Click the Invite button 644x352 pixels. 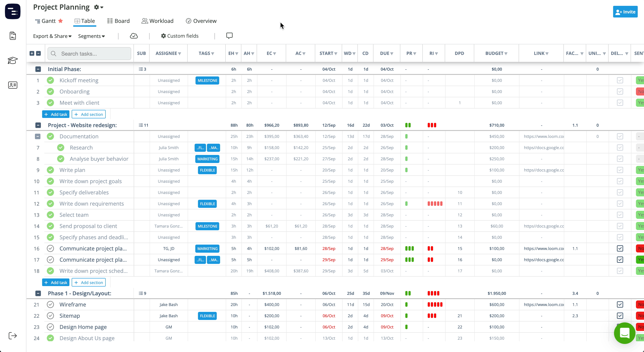(625, 12)
